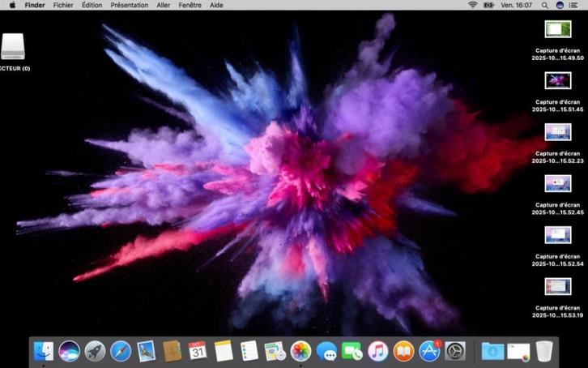Open the Calendar app in dock
Screen dimensions: 588x368
(x=198, y=351)
